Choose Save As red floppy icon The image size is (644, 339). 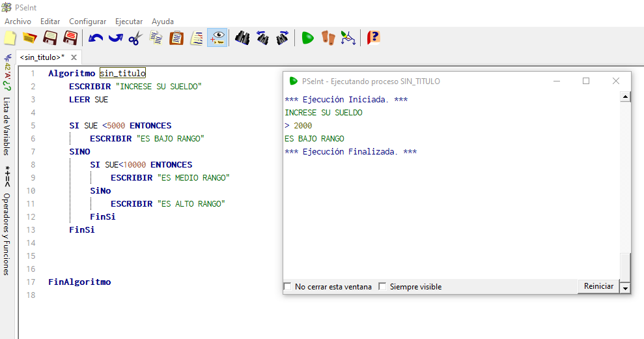click(70, 38)
